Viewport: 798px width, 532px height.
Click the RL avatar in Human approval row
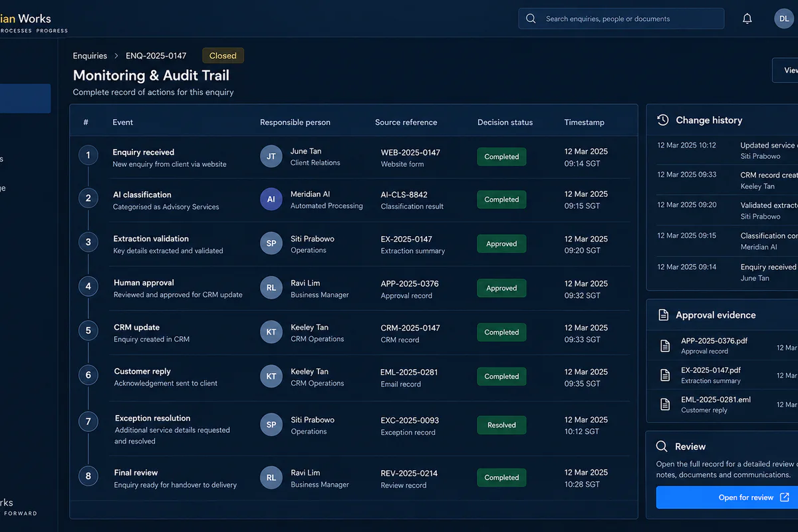click(271, 288)
